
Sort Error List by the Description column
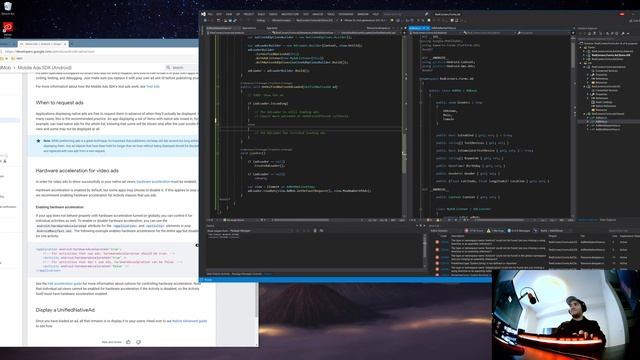click(458, 236)
